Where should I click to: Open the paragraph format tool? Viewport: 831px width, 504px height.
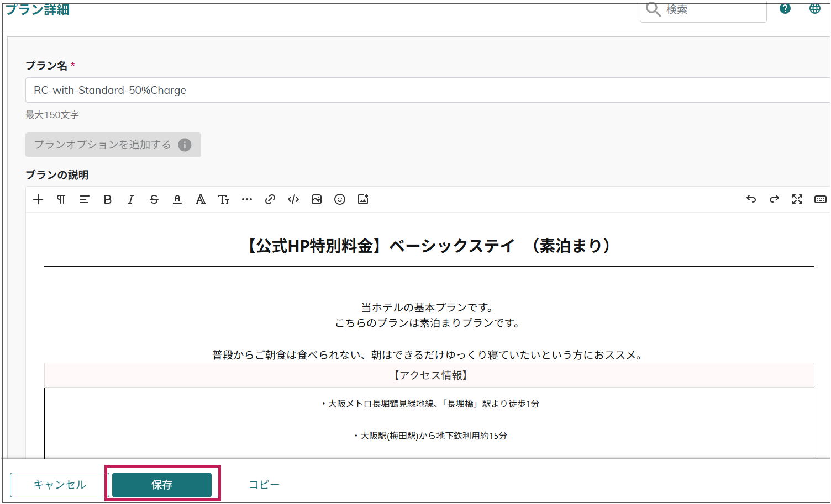(x=61, y=199)
